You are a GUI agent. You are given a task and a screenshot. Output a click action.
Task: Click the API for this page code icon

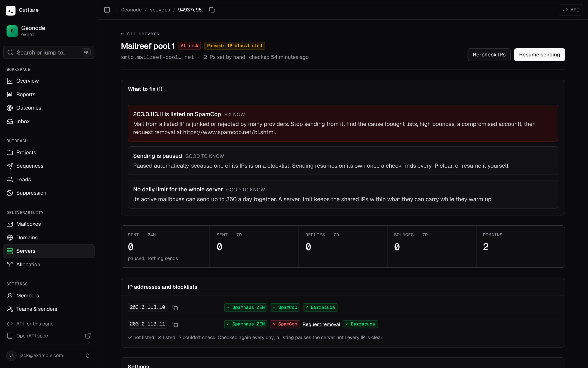[x=10, y=324]
